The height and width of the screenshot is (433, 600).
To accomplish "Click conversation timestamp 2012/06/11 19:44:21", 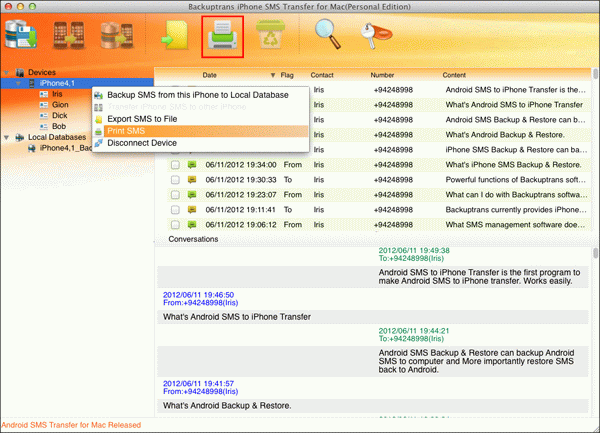I will tap(414, 331).
